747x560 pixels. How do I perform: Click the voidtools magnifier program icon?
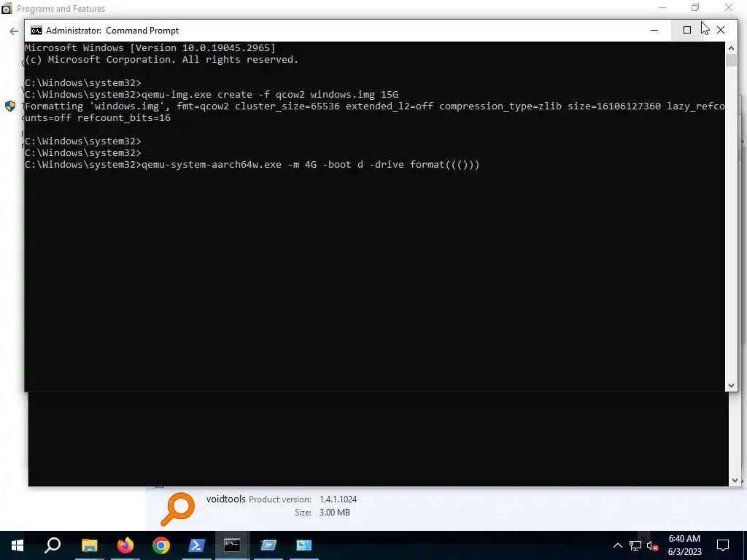[x=178, y=508]
